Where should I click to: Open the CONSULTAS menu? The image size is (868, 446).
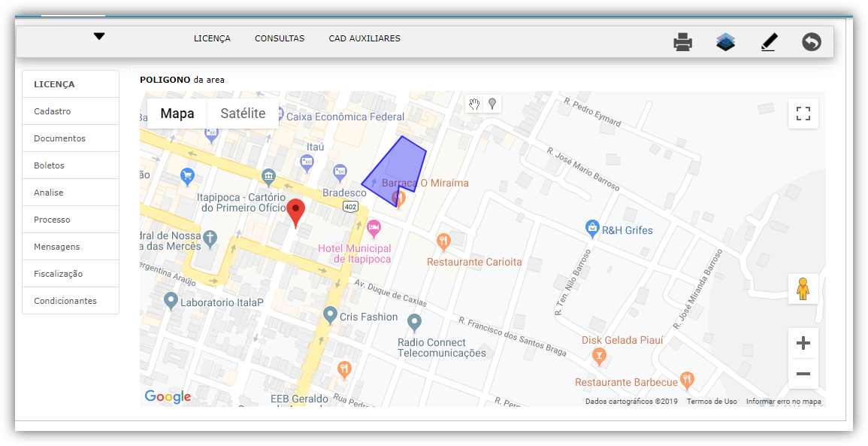pyautogui.click(x=280, y=38)
